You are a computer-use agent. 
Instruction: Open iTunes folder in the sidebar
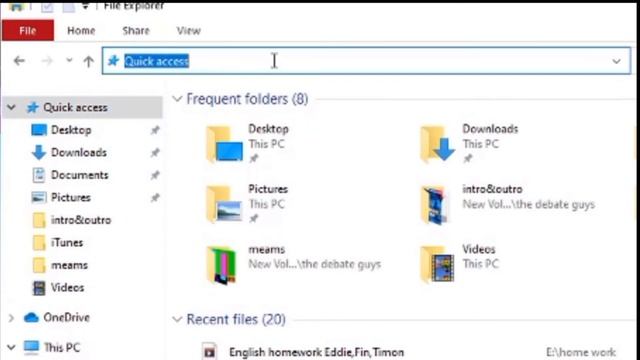pos(67,243)
